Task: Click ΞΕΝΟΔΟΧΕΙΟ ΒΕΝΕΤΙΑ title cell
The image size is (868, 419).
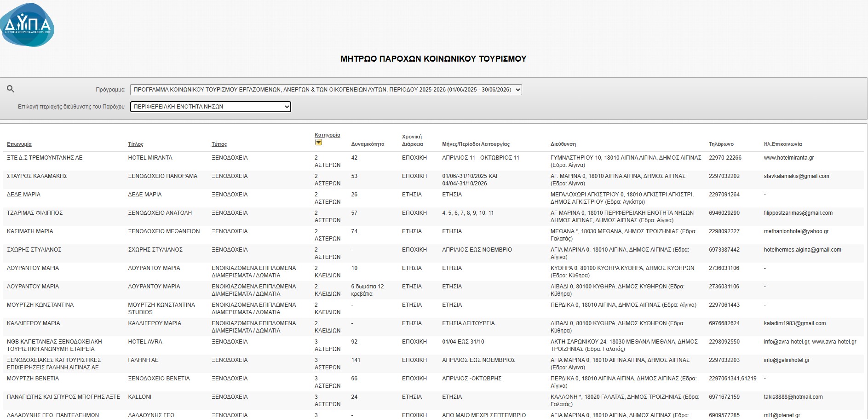Action: pos(159,379)
